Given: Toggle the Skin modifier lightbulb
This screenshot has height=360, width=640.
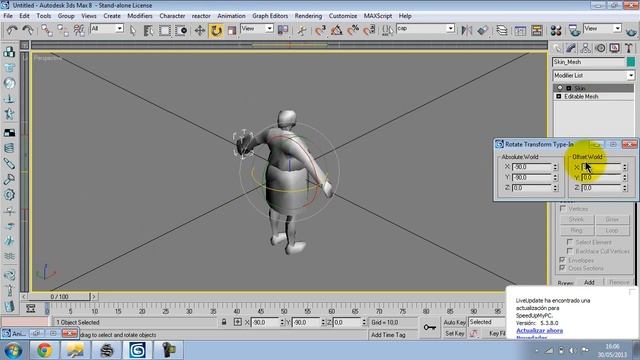Looking at the screenshot, I should click(560, 88).
